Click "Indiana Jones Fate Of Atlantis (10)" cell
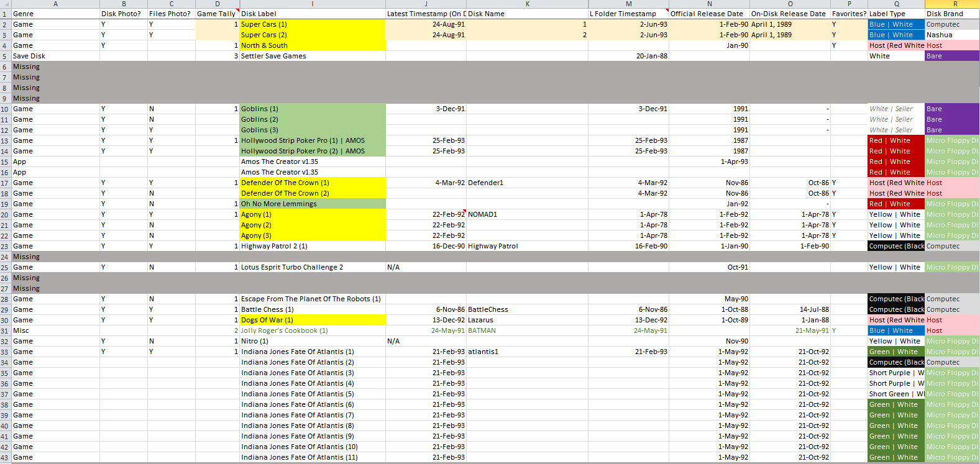 [312, 447]
